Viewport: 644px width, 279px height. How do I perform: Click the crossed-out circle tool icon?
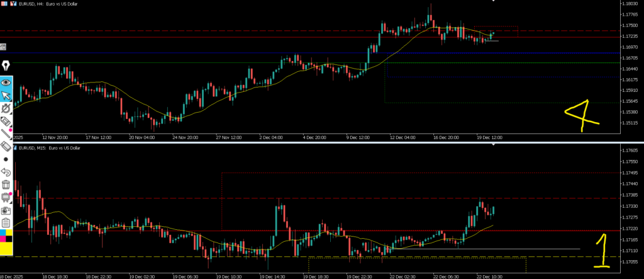(6, 108)
